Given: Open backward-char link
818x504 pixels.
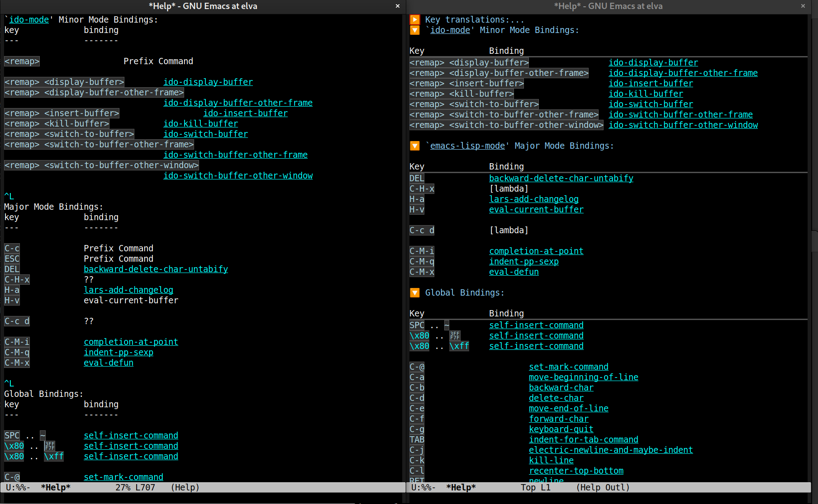Looking at the screenshot, I should [x=561, y=387].
